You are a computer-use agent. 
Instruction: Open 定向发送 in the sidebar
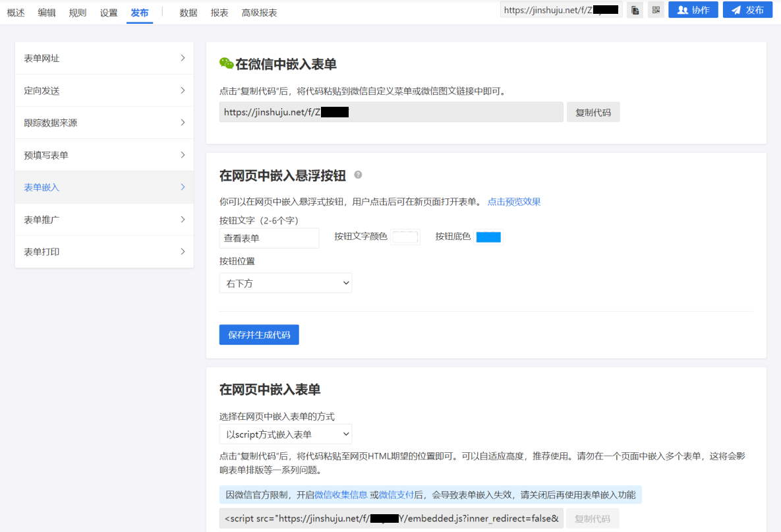click(x=104, y=90)
